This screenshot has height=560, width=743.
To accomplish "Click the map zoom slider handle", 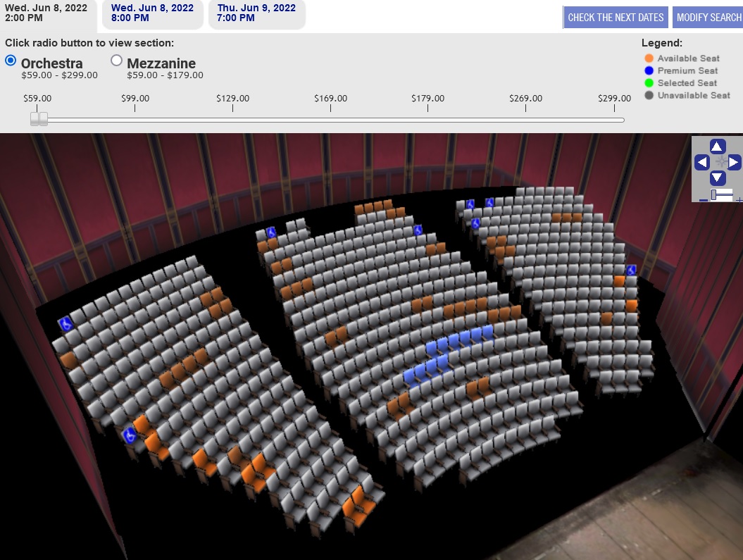I will tap(715, 194).
